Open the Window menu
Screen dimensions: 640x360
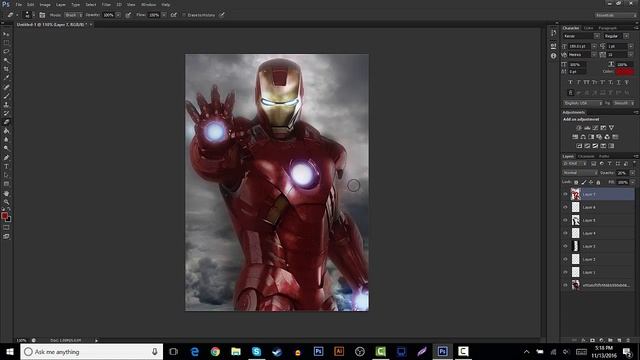tap(149, 4)
